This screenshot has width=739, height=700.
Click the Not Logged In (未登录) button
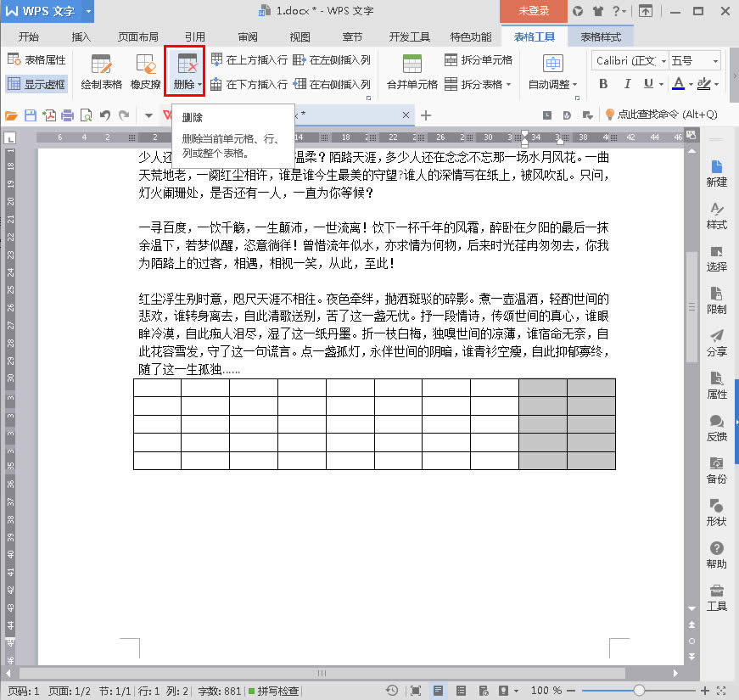coord(534,11)
